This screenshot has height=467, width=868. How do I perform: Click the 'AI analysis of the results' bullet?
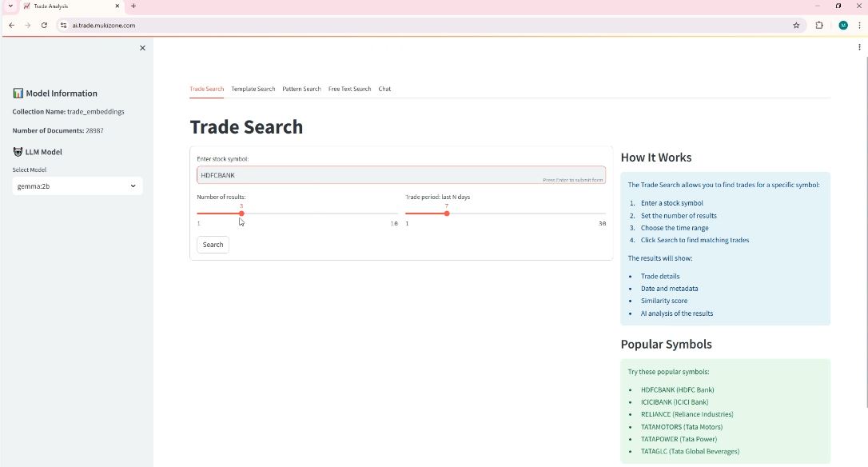coord(676,313)
